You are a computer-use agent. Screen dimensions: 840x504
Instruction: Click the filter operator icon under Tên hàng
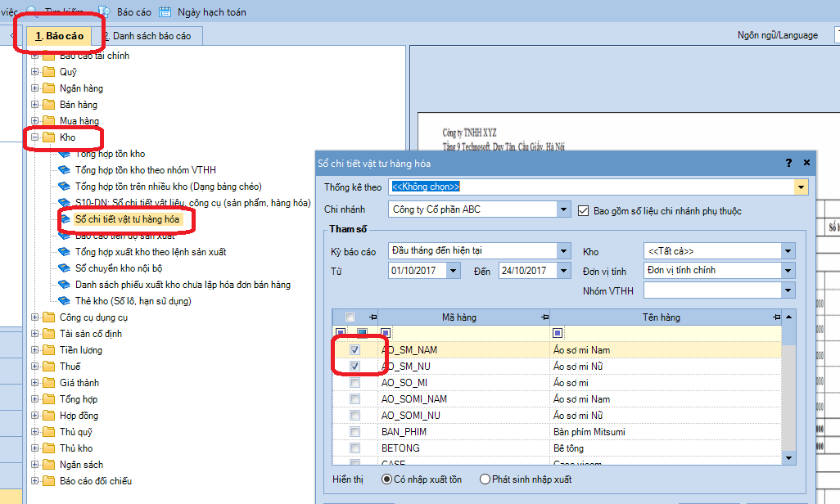(558, 333)
